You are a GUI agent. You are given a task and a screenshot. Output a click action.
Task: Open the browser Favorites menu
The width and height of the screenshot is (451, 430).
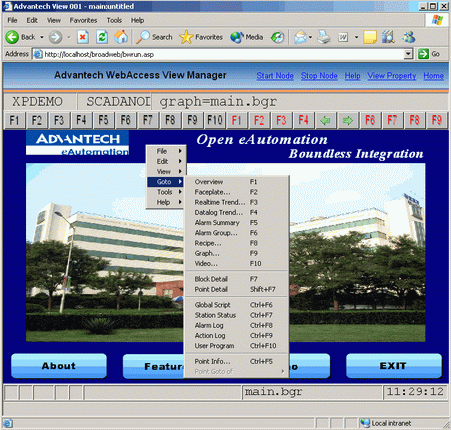coord(83,20)
